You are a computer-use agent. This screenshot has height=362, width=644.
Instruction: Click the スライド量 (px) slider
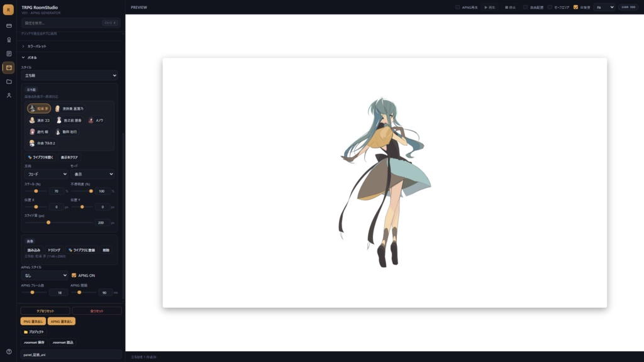pyautogui.click(x=58, y=222)
